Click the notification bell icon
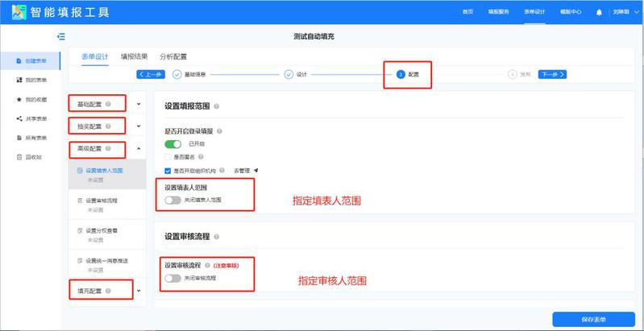This screenshot has height=331, width=644. (x=598, y=12)
